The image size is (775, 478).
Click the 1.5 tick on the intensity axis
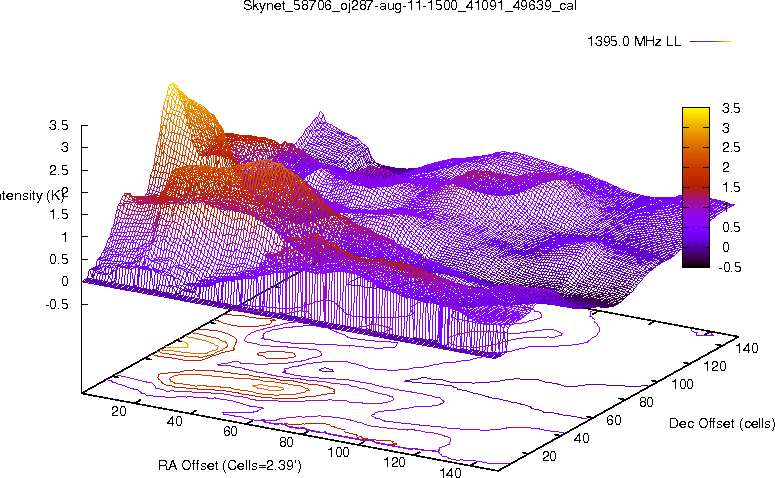(x=58, y=215)
